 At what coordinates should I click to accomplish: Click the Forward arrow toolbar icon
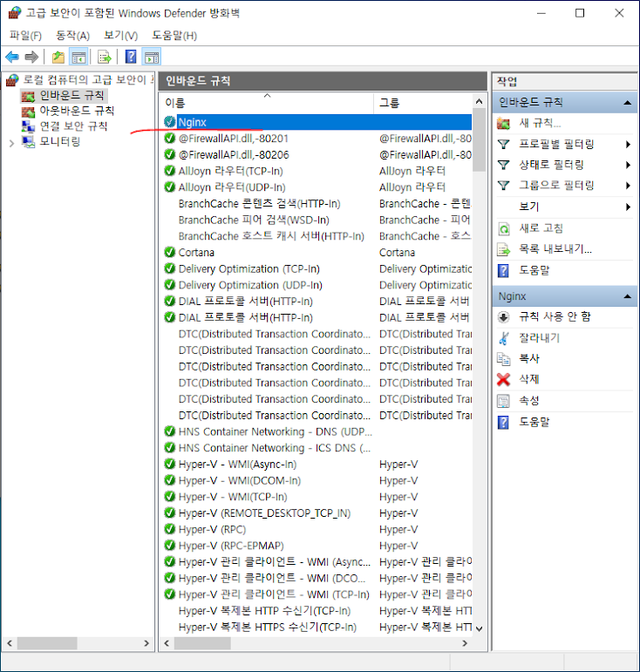31,57
